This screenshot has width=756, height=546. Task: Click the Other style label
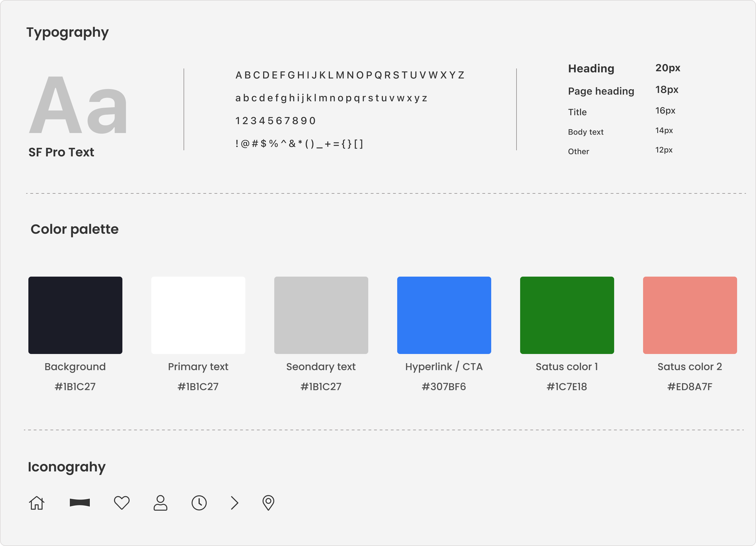579,151
